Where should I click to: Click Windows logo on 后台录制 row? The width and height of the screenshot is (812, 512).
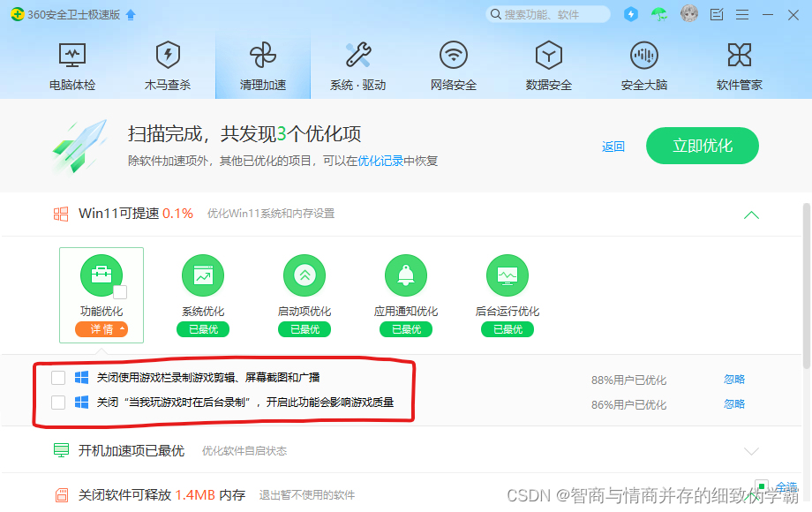tap(81, 403)
